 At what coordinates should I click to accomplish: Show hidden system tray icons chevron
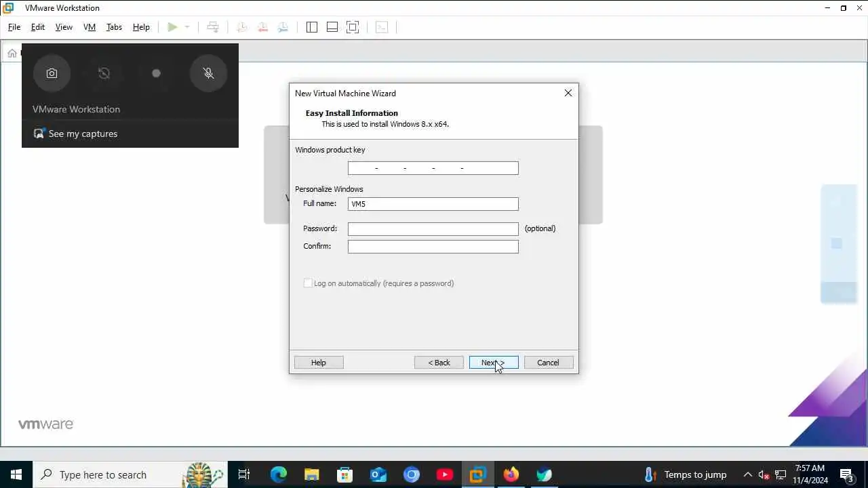tap(747, 474)
